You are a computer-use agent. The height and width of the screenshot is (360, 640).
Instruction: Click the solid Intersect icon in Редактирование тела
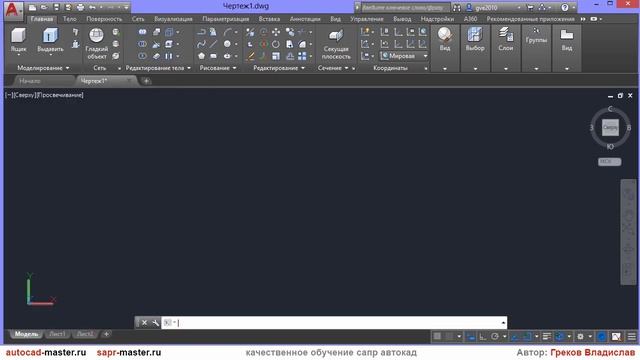tap(142, 56)
